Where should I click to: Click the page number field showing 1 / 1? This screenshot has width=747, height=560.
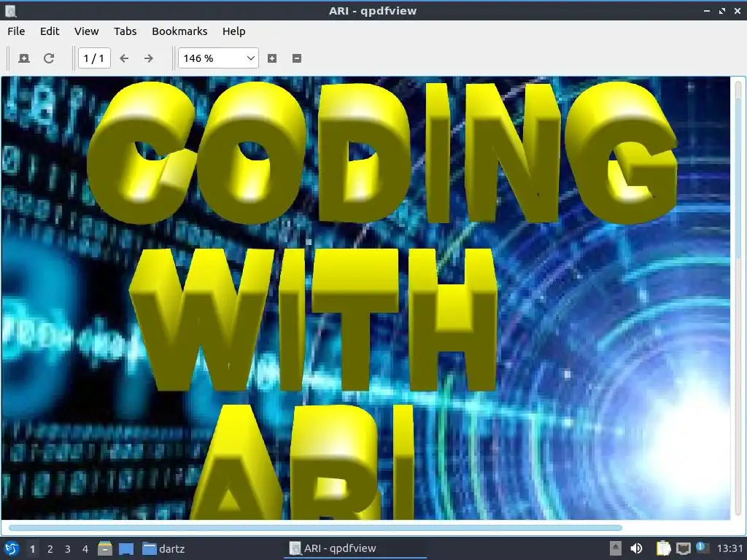click(x=94, y=58)
